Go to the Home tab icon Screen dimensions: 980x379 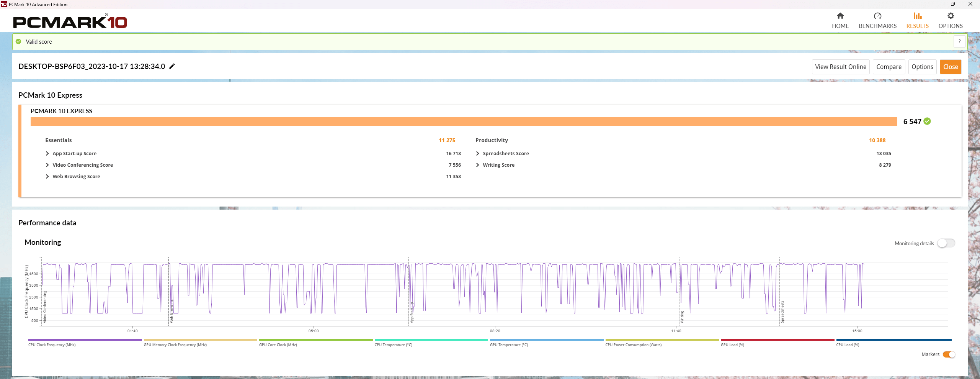[840, 16]
